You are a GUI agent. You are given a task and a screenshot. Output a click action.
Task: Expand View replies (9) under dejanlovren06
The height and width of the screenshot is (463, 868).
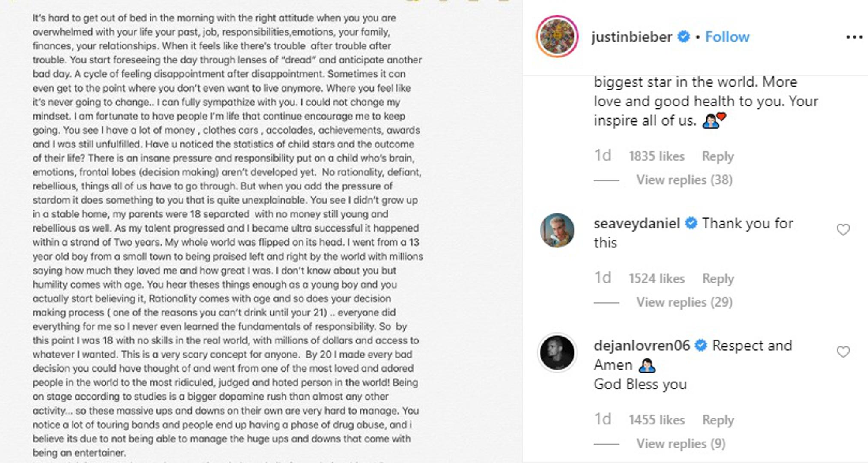click(x=681, y=444)
